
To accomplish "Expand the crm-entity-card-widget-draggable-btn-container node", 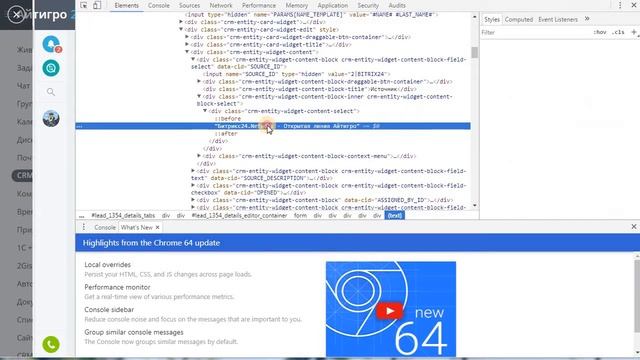I will (187, 37).
